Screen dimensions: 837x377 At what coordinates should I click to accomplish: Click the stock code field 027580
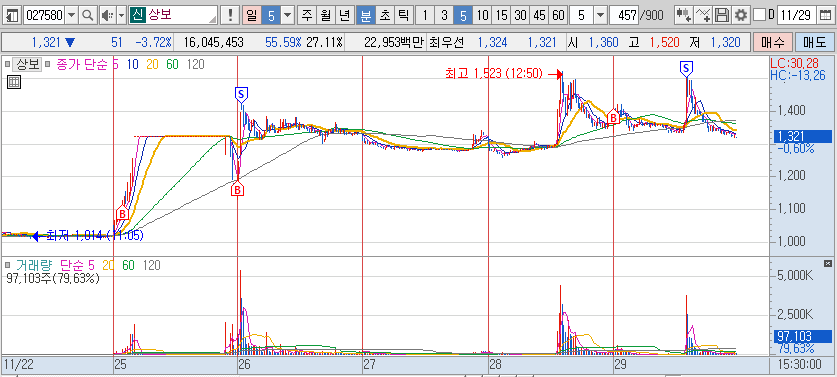point(45,15)
